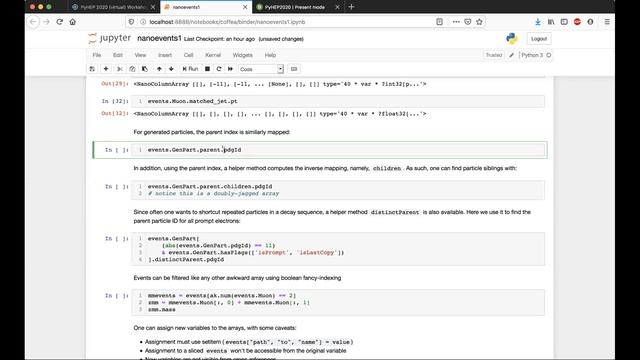Click cell containing distinctParent.pdgId code
This screenshot has width=640, height=360.
(338, 249)
